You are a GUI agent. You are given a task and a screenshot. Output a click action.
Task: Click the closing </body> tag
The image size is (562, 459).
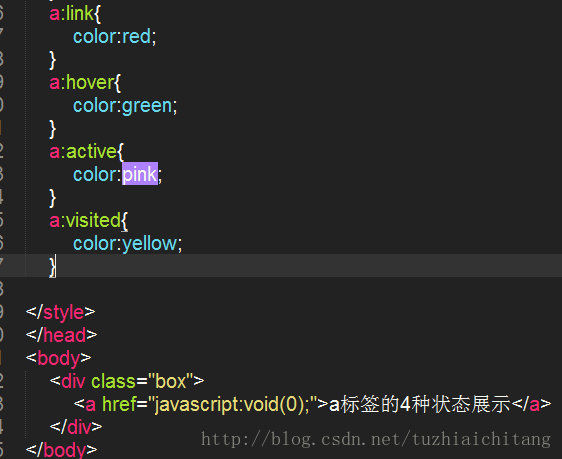coord(61,450)
